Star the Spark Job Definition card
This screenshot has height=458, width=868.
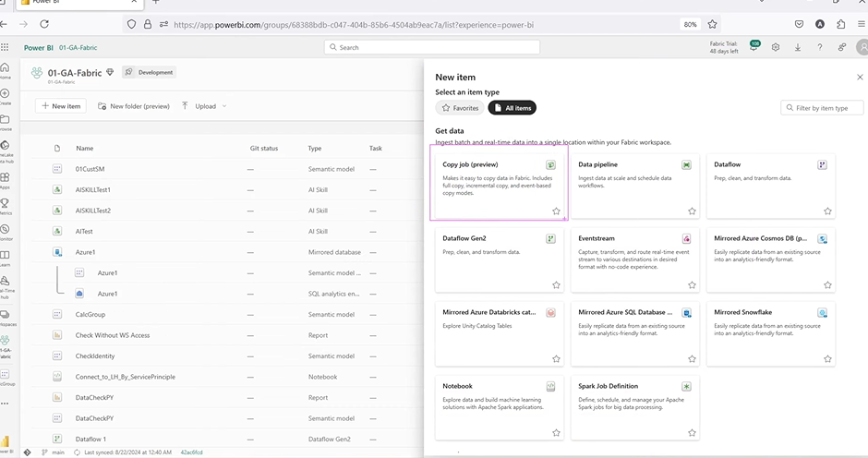[x=692, y=432]
